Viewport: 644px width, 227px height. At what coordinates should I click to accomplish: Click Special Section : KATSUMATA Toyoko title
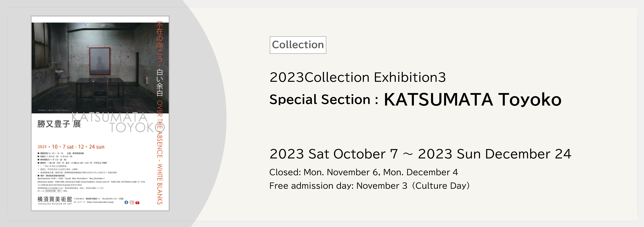[x=415, y=99]
